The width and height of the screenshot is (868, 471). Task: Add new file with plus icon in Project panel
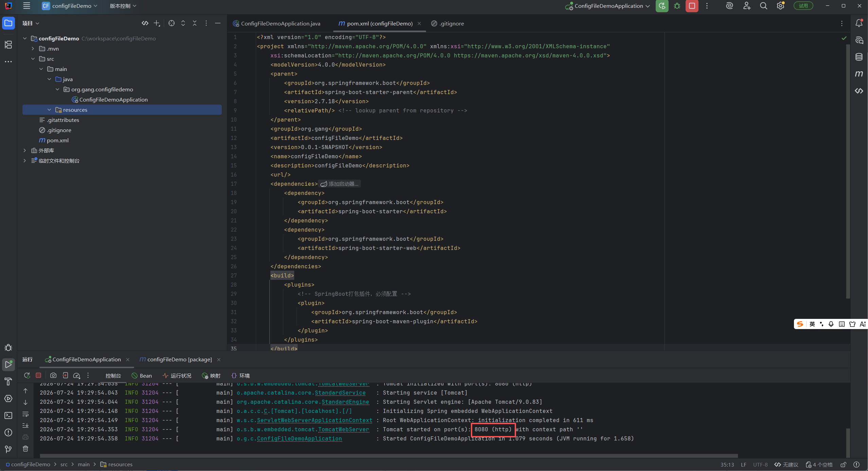pos(157,23)
